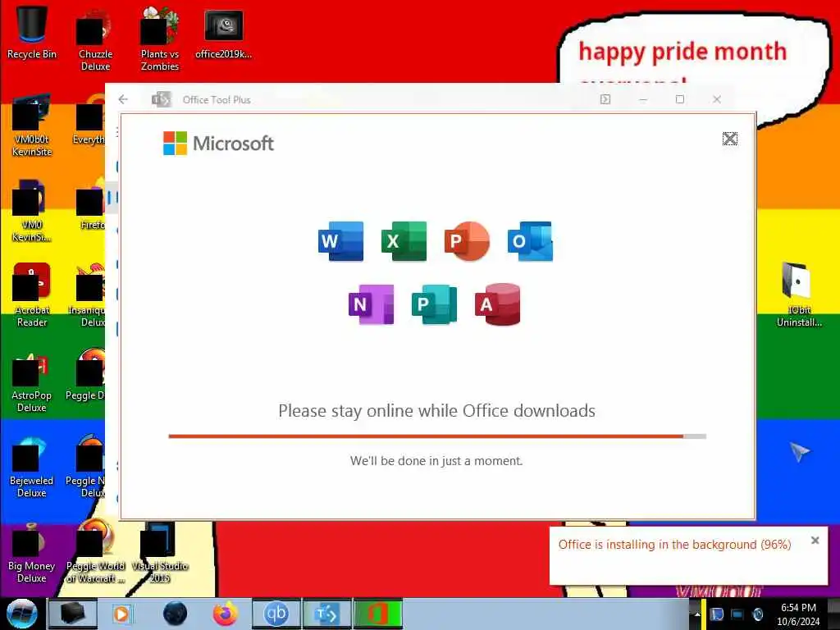Click the Office Tool Plus app icon
This screenshot has height=630, width=840.
click(161, 99)
